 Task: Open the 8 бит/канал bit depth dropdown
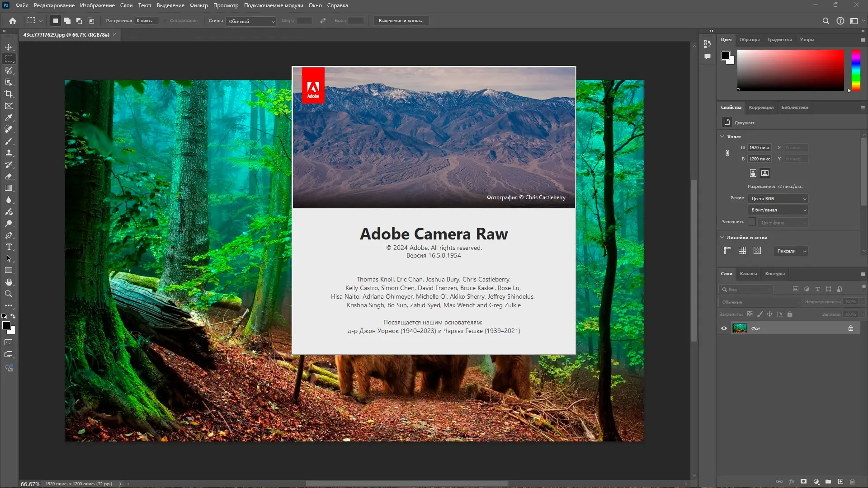click(x=777, y=210)
